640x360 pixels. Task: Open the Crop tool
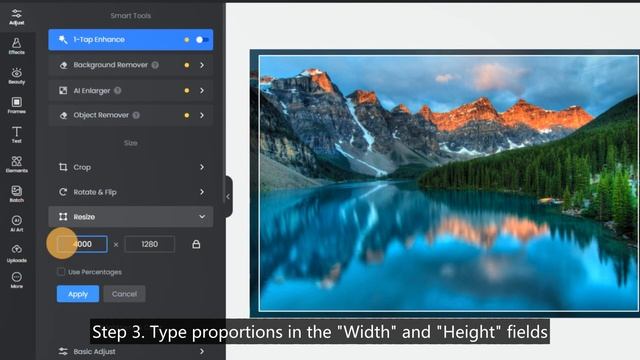point(131,167)
